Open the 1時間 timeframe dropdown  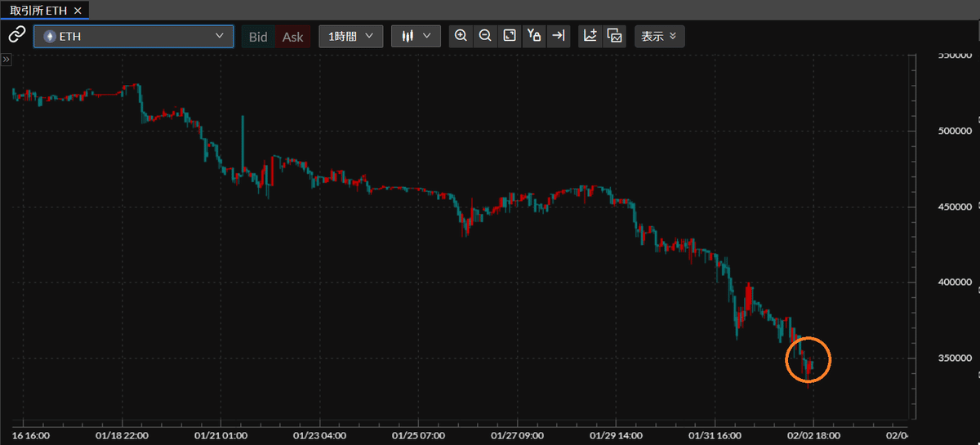tap(351, 37)
